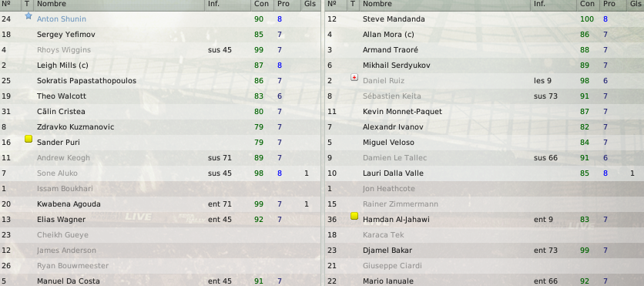Screen dimensions: 644x286
Task: Click Sander Puri's yellow card icon
Action: (29, 140)
